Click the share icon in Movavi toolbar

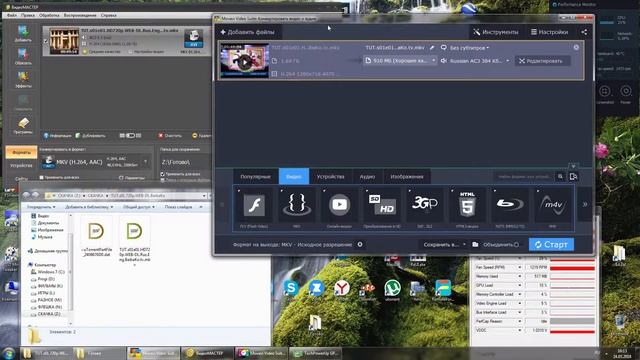click(x=584, y=32)
